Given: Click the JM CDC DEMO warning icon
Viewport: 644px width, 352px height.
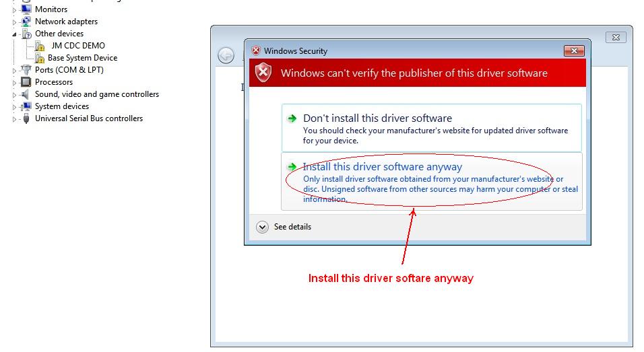Looking at the screenshot, I should (40, 46).
